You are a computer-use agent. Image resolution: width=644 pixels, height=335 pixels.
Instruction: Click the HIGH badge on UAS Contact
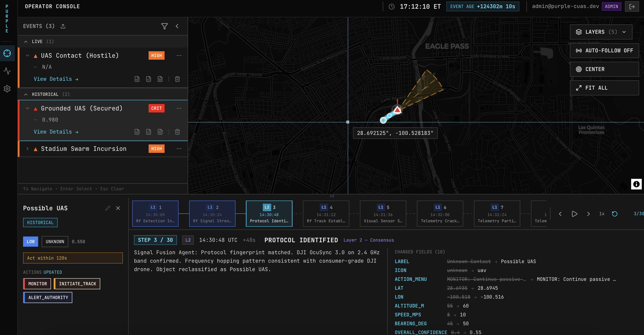coord(156,56)
